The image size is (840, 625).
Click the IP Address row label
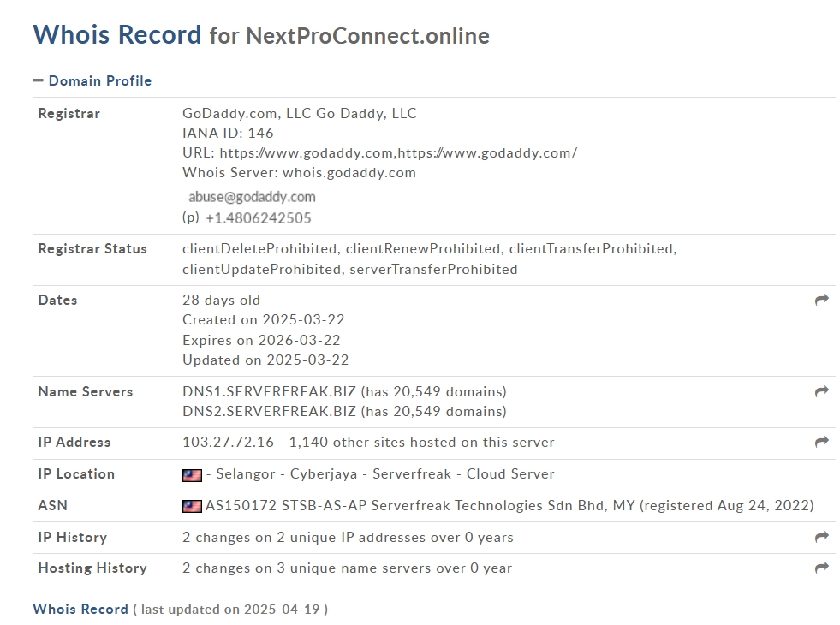tap(74, 443)
